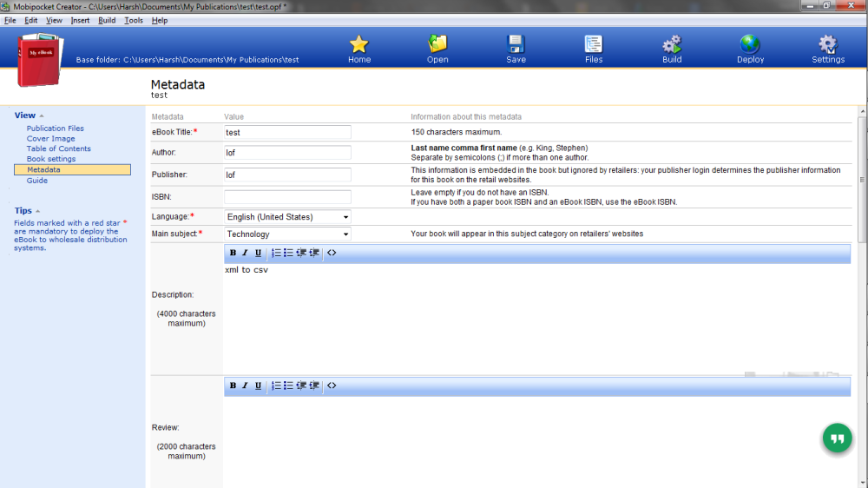Screen dimensions: 868x488
Task: Decrease indent in Description editor
Action: [x=301, y=253]
